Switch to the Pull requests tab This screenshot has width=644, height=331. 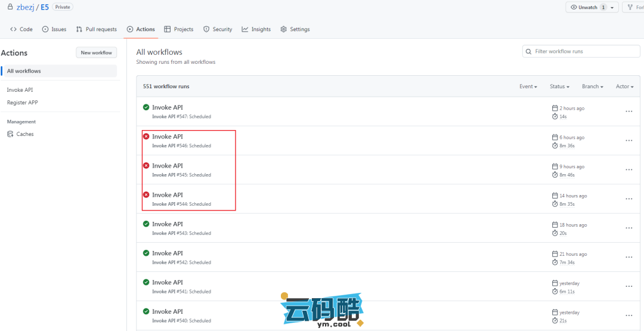point(96,29)
